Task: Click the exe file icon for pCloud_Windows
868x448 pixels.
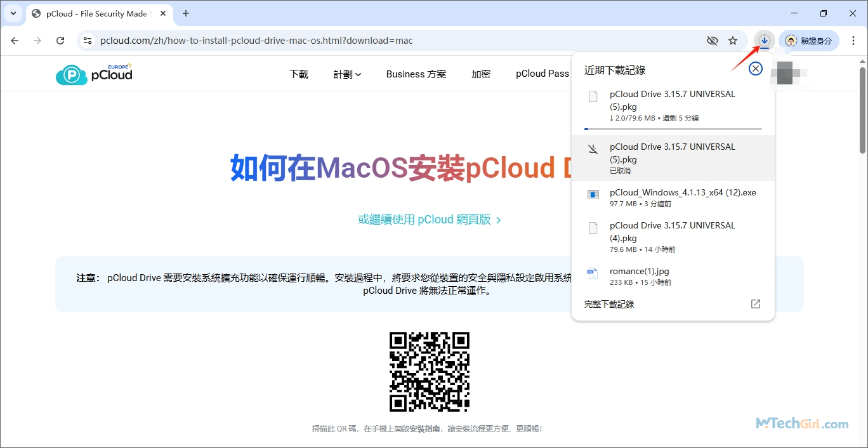Action: tap(593, 195)
